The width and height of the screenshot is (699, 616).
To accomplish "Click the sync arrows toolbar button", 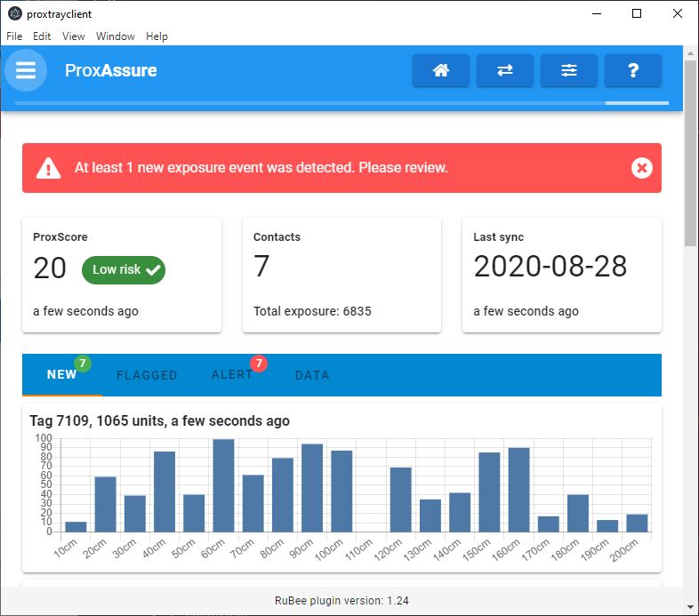I will point(504,71).
